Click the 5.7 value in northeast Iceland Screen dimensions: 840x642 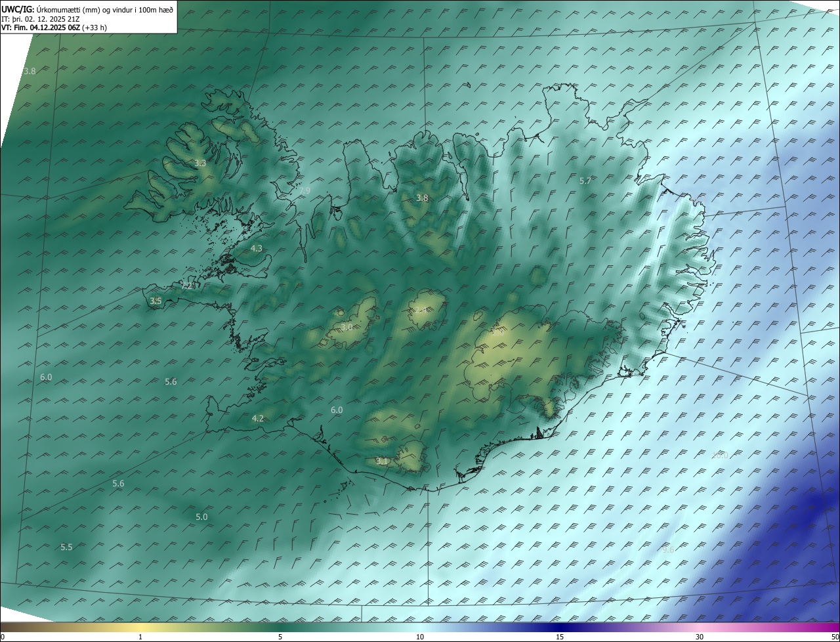coord(585,181)
